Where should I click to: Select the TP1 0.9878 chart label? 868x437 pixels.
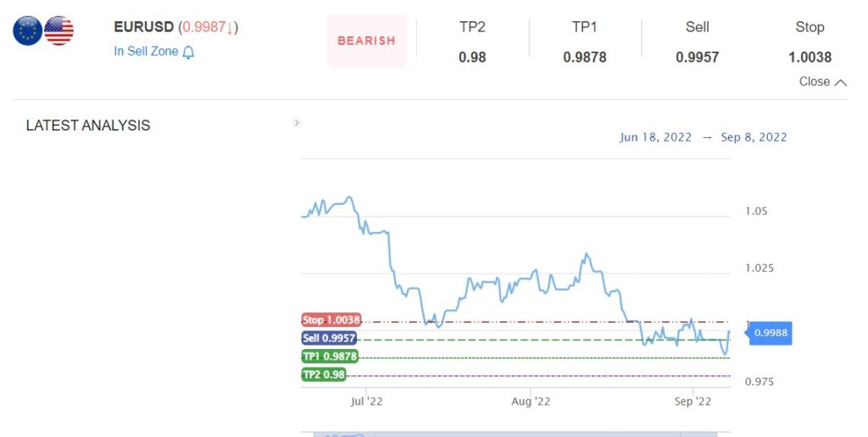[330, 357]
